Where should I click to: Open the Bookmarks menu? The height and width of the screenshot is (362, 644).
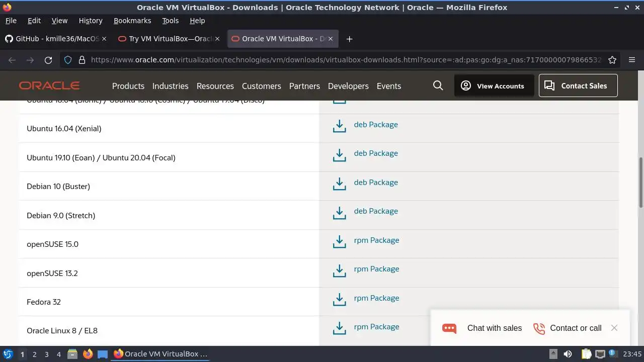(x=132, y=21)
